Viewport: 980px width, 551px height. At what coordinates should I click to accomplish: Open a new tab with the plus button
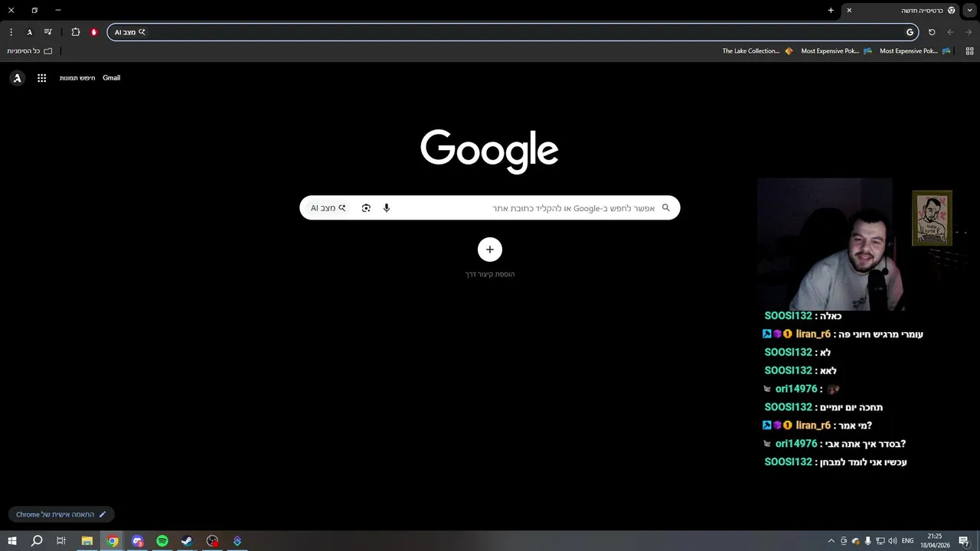pyautogui.click(x=831, y=10)
